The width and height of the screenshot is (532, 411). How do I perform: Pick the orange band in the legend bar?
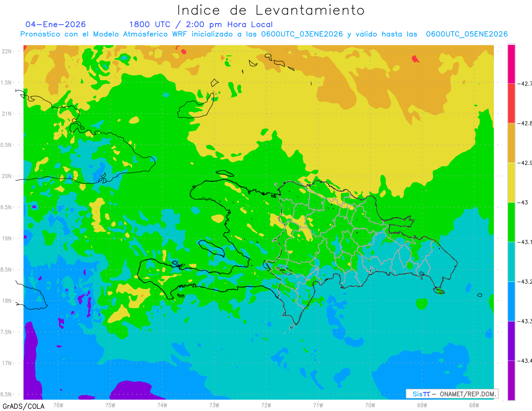[x=511, y=143]
